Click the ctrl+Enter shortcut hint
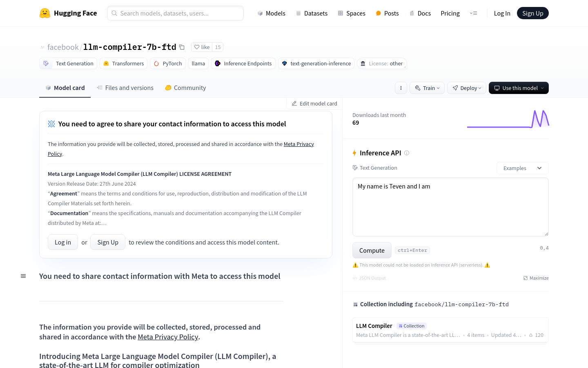Screen dimensions: 588x368 coord(412,250)
